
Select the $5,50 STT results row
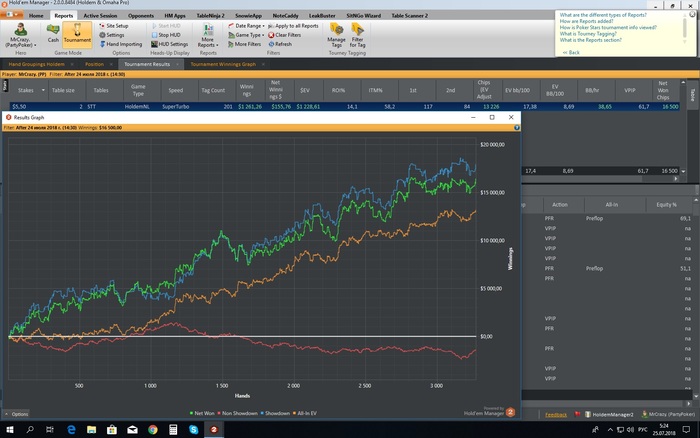point(345,107)
